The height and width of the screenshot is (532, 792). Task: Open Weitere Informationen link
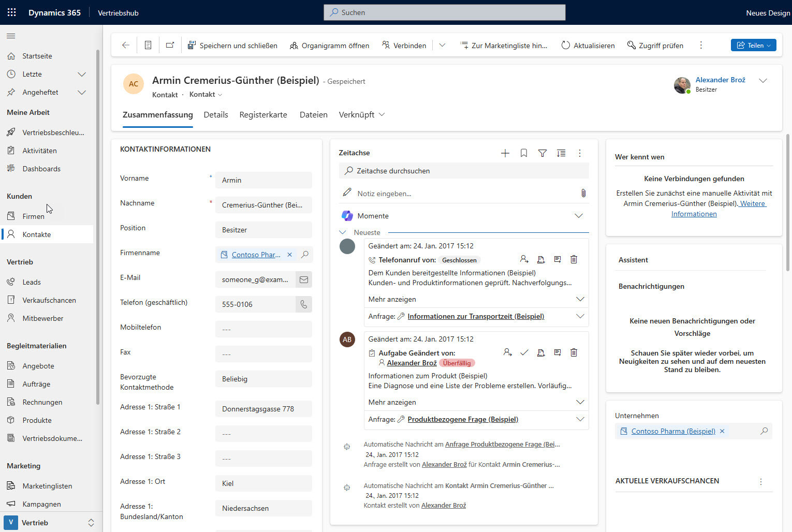point(718,209)
